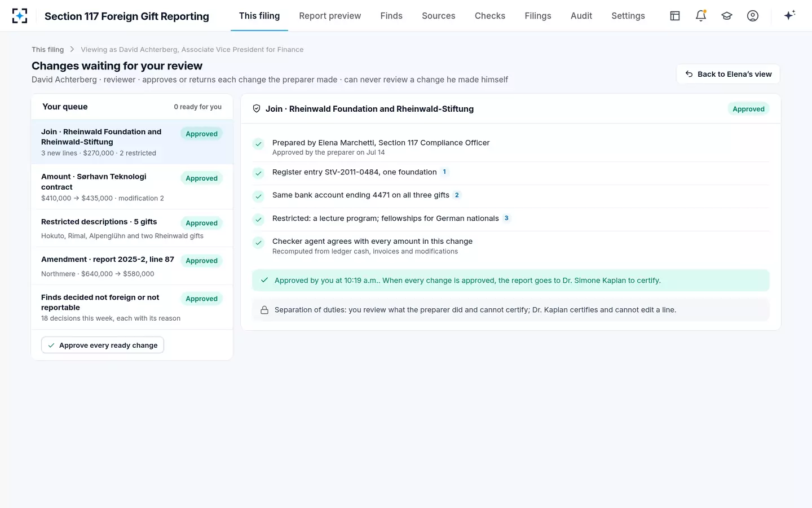Click check icon next to Prepared by Elena Marchetti
Viewport: 812px width, 508px height.
click(258, 144)
